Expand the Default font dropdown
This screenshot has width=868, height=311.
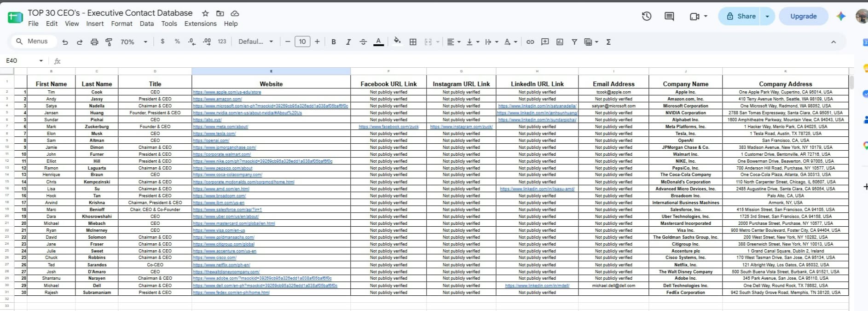(x=255, y=41)
